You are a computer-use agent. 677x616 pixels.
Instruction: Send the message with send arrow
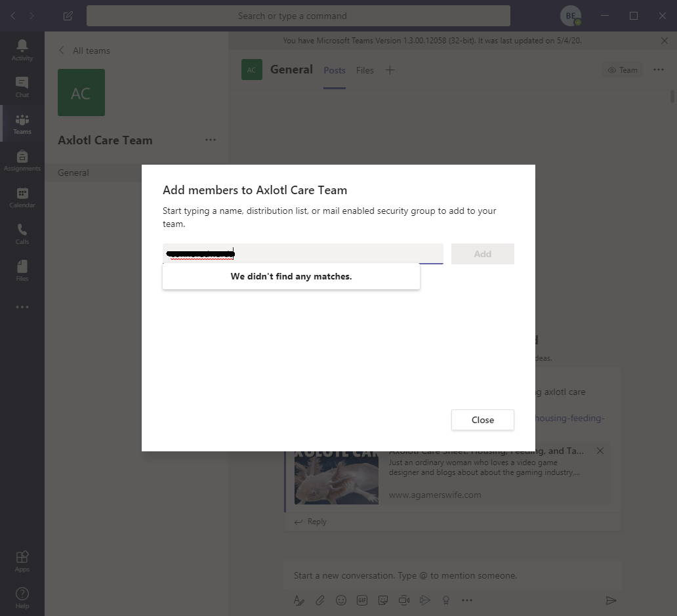(611, 600)
